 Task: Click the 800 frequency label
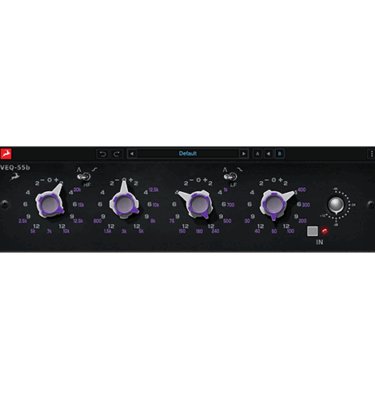pyautogui.click(x=97, y=221)
